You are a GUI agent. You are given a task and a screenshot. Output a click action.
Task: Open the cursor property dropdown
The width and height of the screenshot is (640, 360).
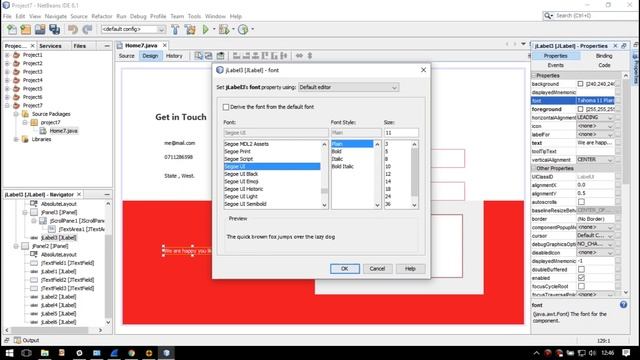[x=595, y=236]
